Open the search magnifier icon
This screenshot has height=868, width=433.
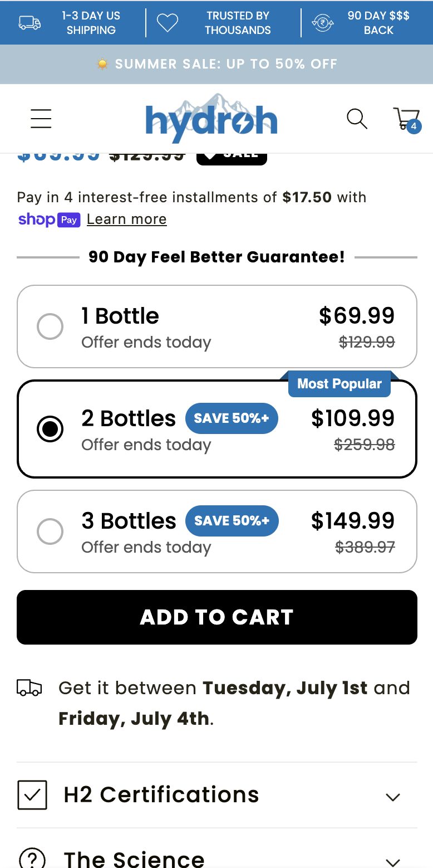pos(357,119)
